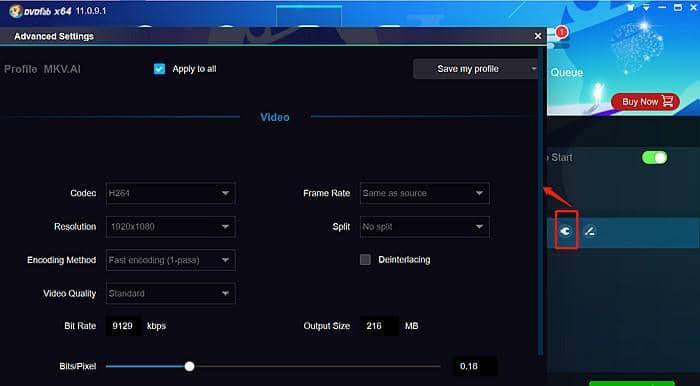This screenshot has width=700, height=386.
Task: Enable the Deinterlacing checkbox
Action: click(x=365, y=260)
